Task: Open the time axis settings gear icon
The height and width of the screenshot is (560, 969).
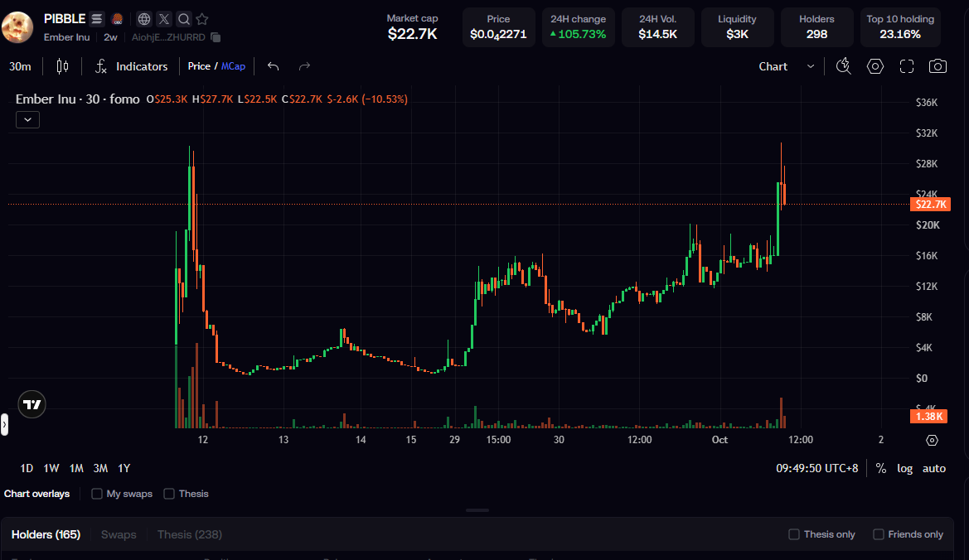Action: pyautogui.click(x=932, y=440)
